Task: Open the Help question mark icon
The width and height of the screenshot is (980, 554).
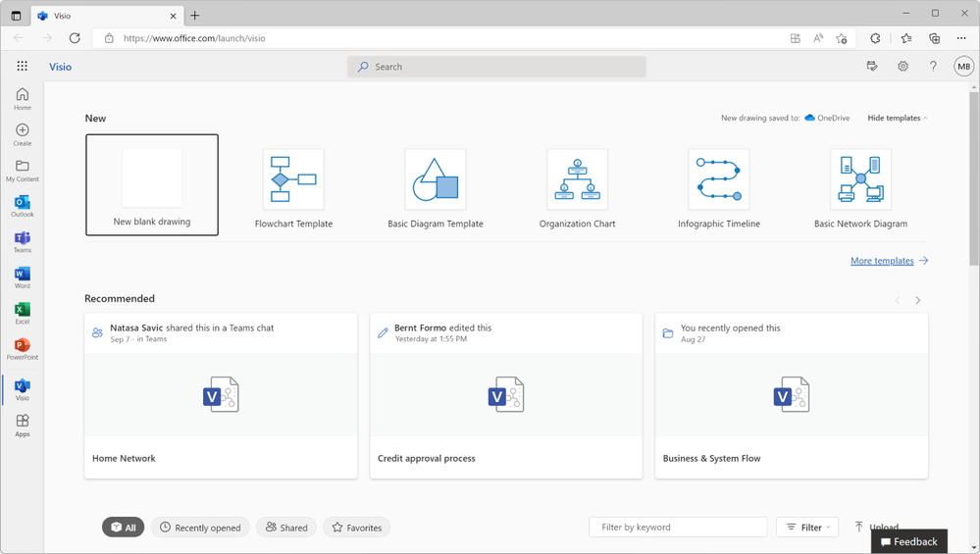Action: (x=933, y=67)
